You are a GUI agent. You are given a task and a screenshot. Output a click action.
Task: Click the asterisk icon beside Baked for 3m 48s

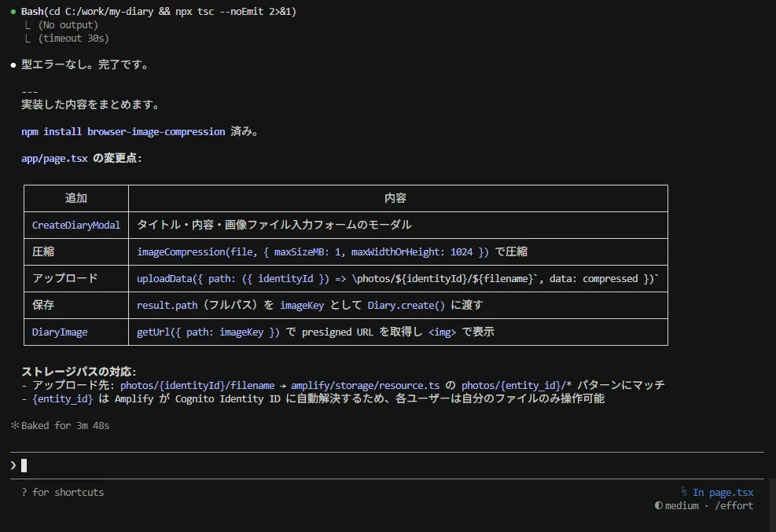pos(14,426)
